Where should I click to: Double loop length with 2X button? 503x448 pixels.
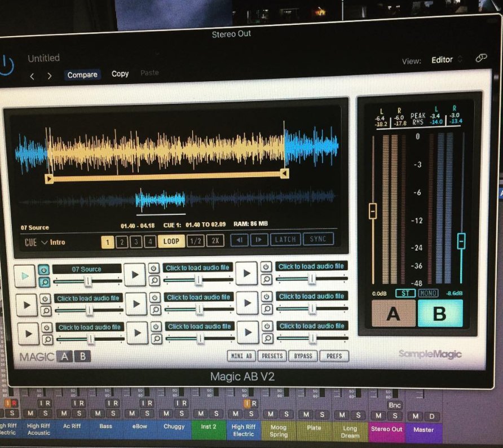[215, 240]
